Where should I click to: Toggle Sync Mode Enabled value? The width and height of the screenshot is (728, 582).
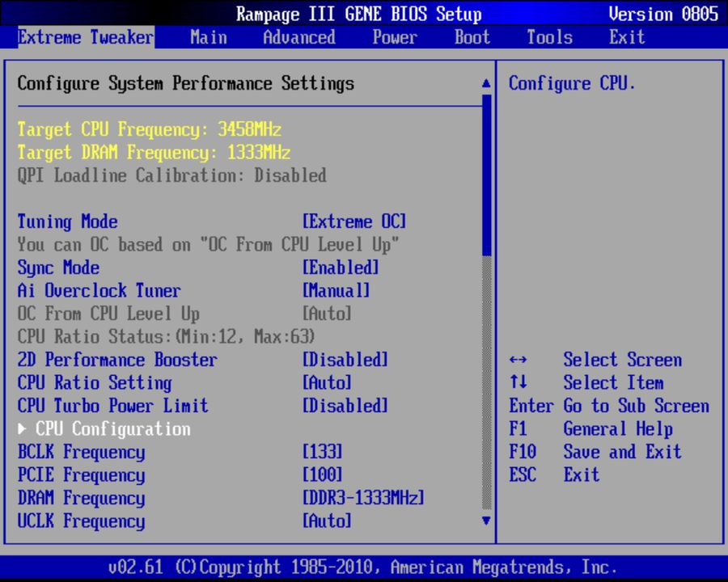pos(341,268)
